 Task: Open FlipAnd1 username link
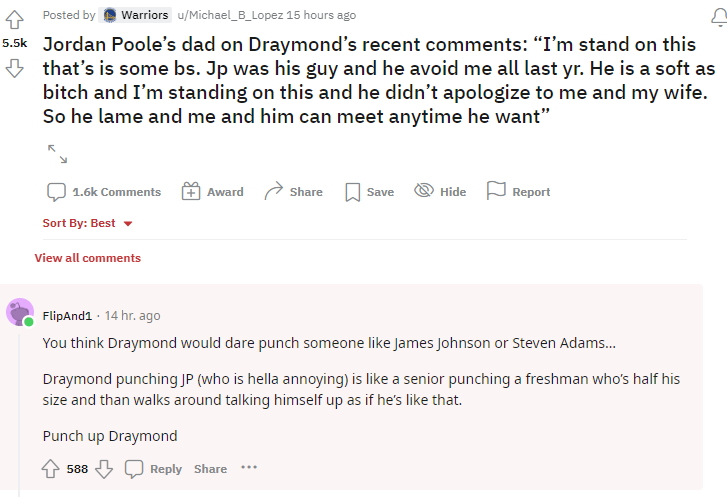click(67, 315)
